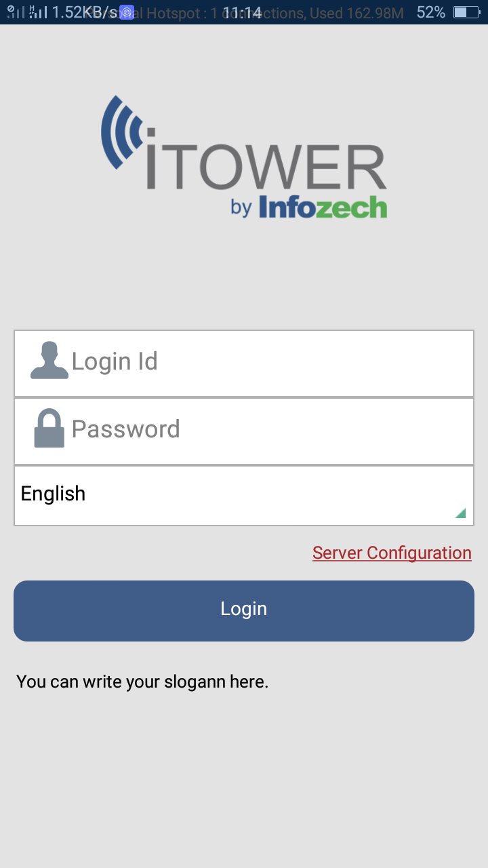Focus the Login Id field

(x=271, y=362)
